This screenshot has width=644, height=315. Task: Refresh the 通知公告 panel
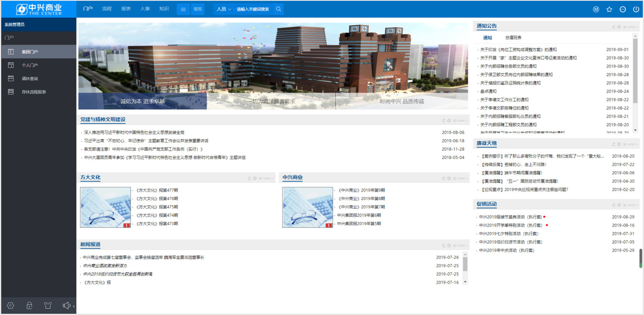614,27
